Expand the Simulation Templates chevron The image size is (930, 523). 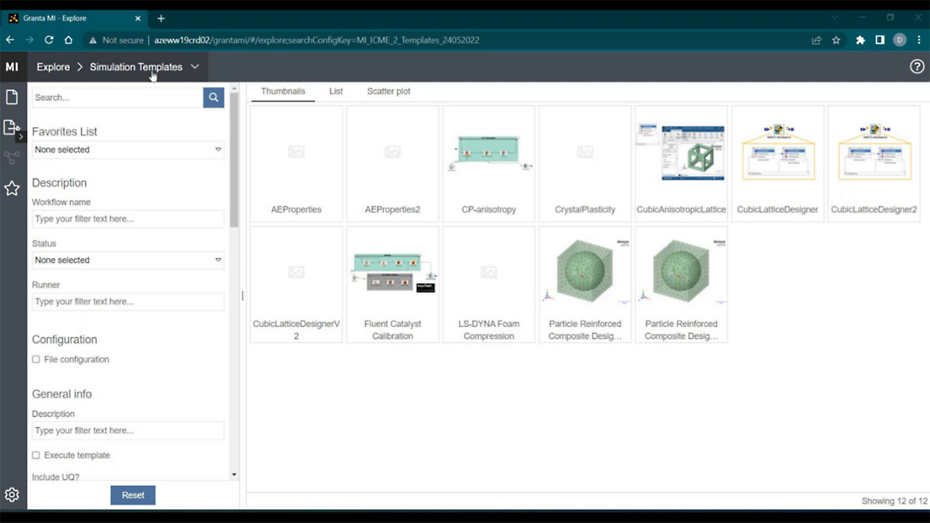click(x=195, y=67)
